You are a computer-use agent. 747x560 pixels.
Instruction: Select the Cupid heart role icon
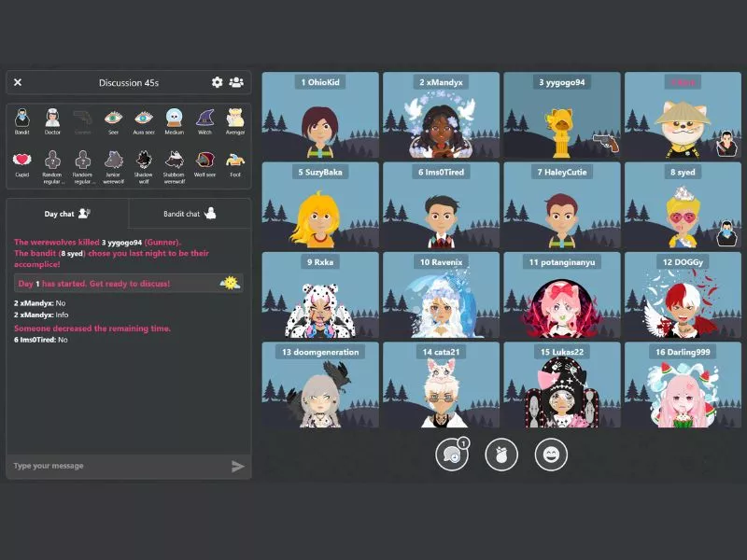[21, 160]
